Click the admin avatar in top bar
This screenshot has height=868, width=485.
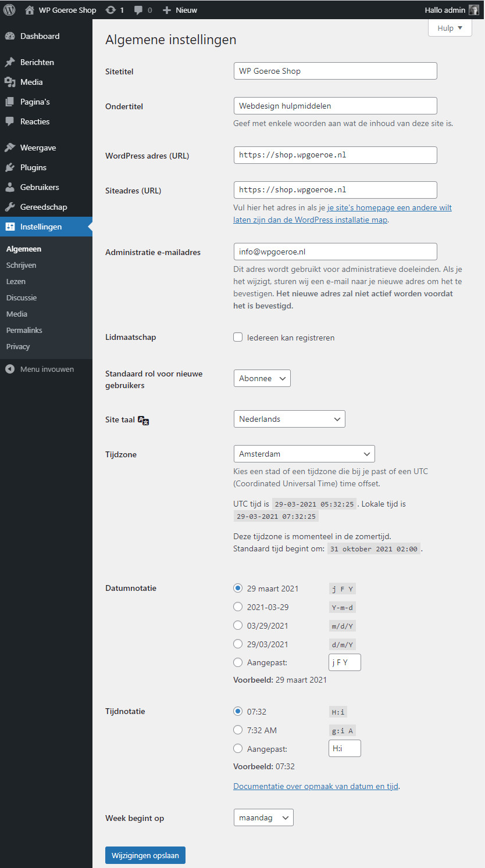tap(474, 10)
